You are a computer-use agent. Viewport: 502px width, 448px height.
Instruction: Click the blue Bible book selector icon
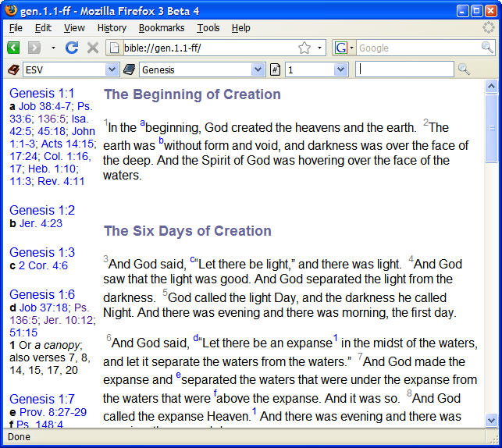click(129, 69)
